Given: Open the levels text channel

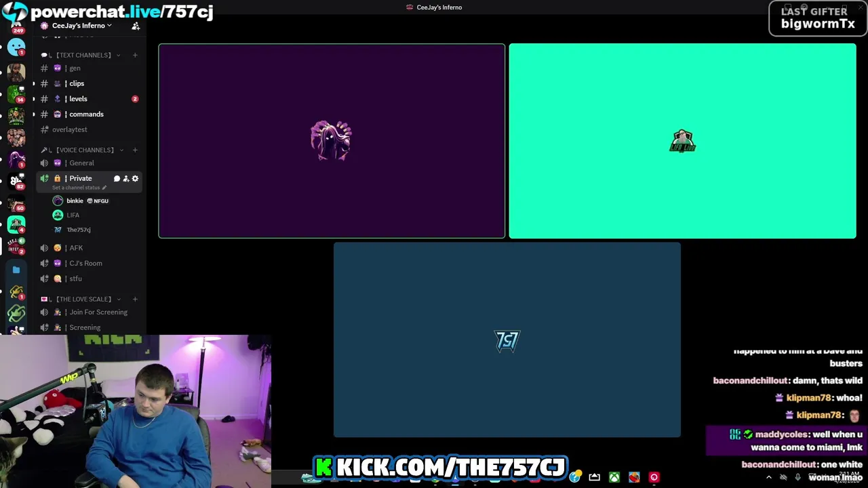Looking at the screenshot, I should [x=88, y=99].
